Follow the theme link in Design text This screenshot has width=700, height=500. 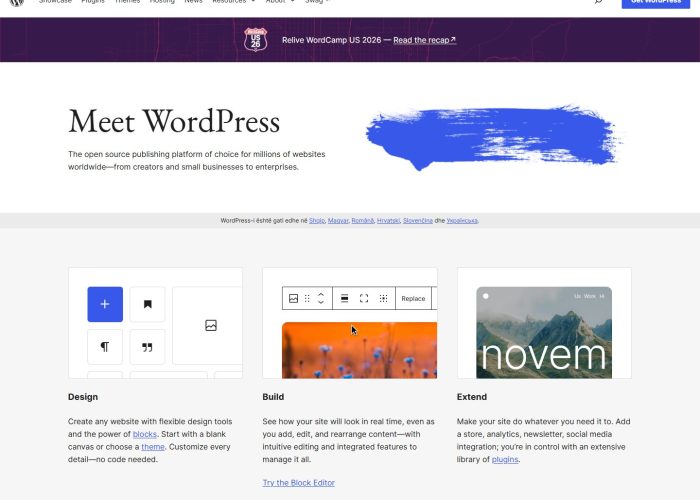point(153,447)
